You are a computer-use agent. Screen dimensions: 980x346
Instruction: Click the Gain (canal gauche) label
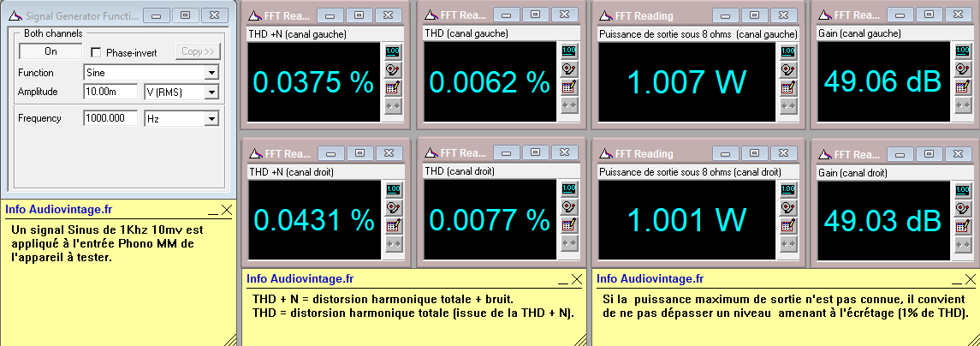coord(859,33)
